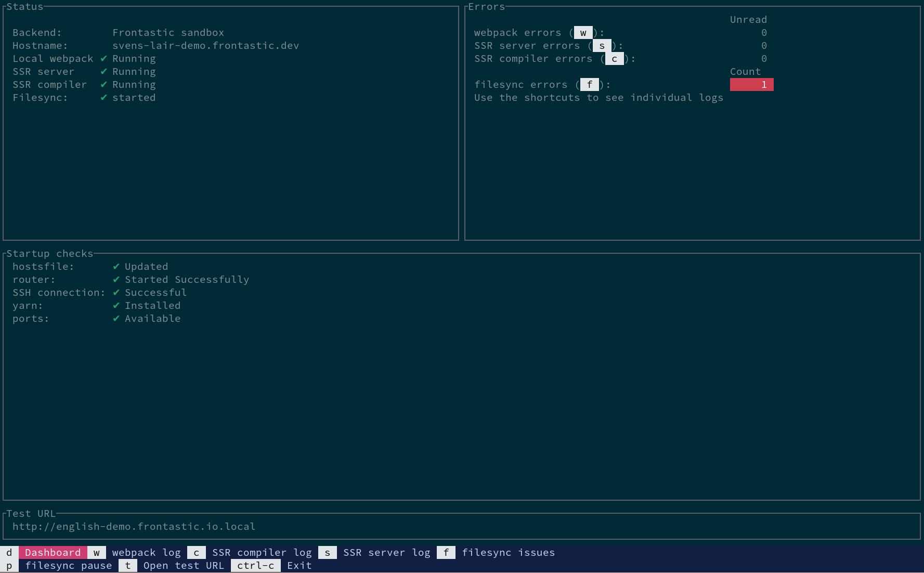Click the router check mark
The width and height of the screenshot is (924, 573).
pyautogui.click(x=116, y=279)
